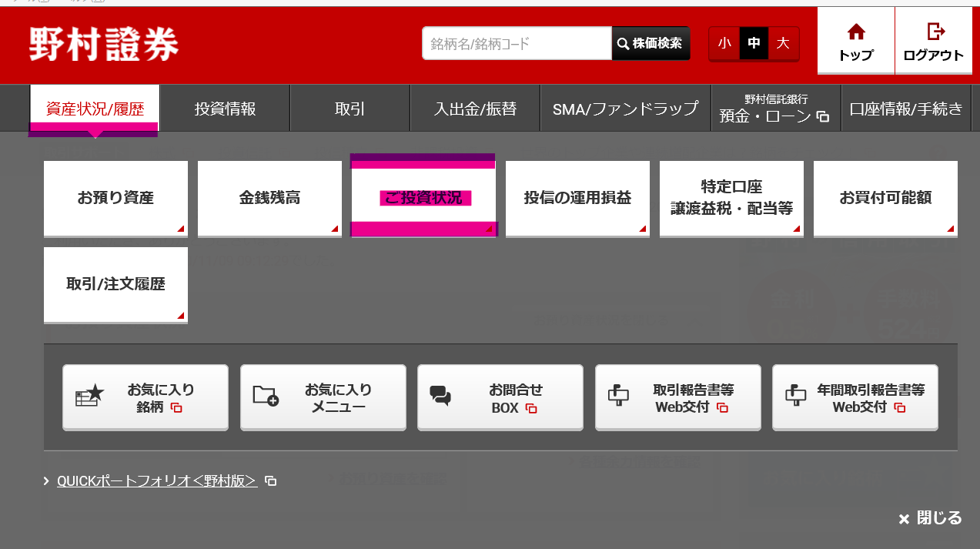Click the logout door icon

pos(935,32)
